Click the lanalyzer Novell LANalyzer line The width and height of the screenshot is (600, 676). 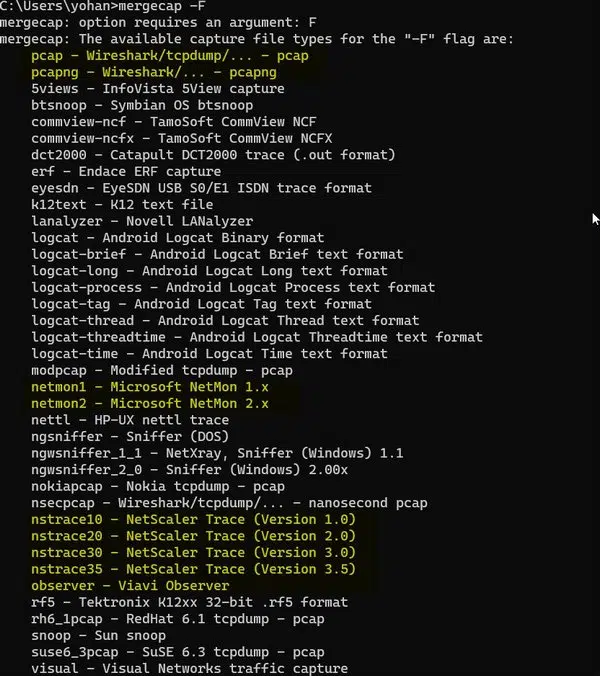tap(142, 221)
